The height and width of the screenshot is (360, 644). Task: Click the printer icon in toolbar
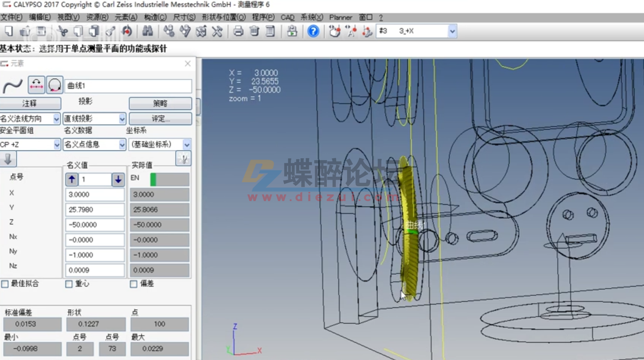tap(238, 32)
